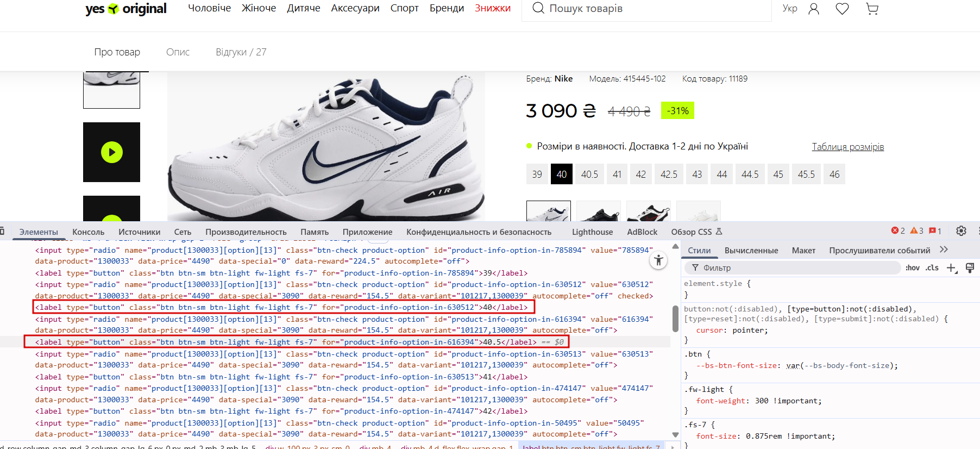
Task: Play the product video thumbnail
Action: [111, 152]
